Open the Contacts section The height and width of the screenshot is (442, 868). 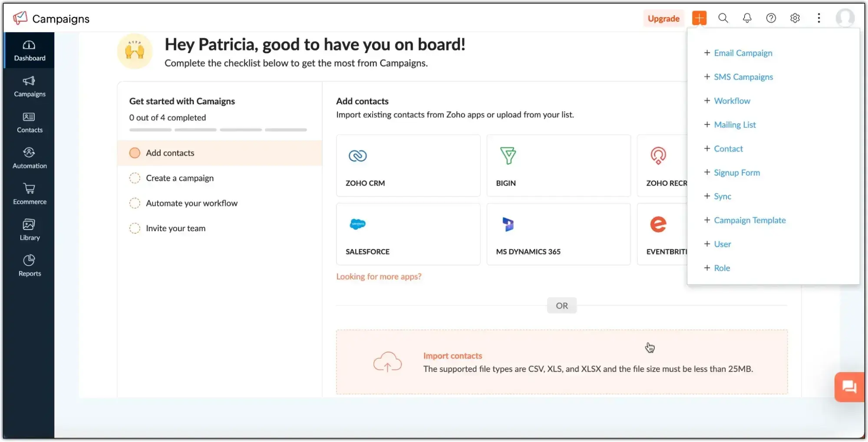tap(29, 122)
